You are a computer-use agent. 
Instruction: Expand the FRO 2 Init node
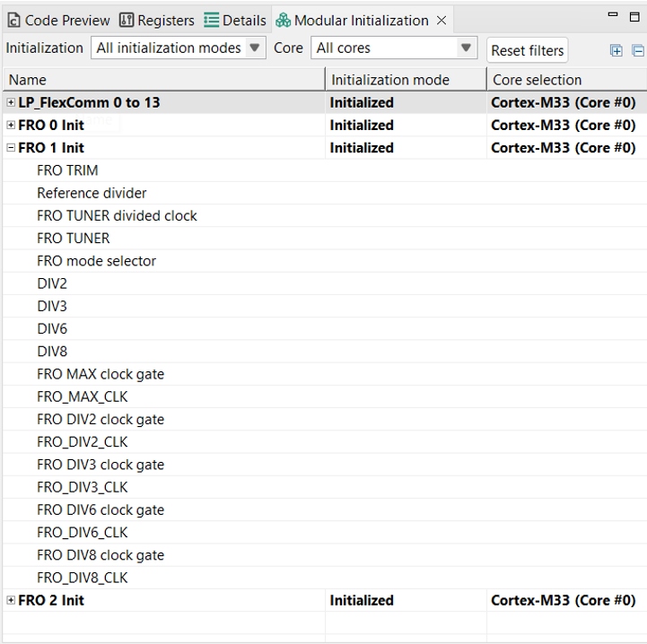(x=12, y=600)
